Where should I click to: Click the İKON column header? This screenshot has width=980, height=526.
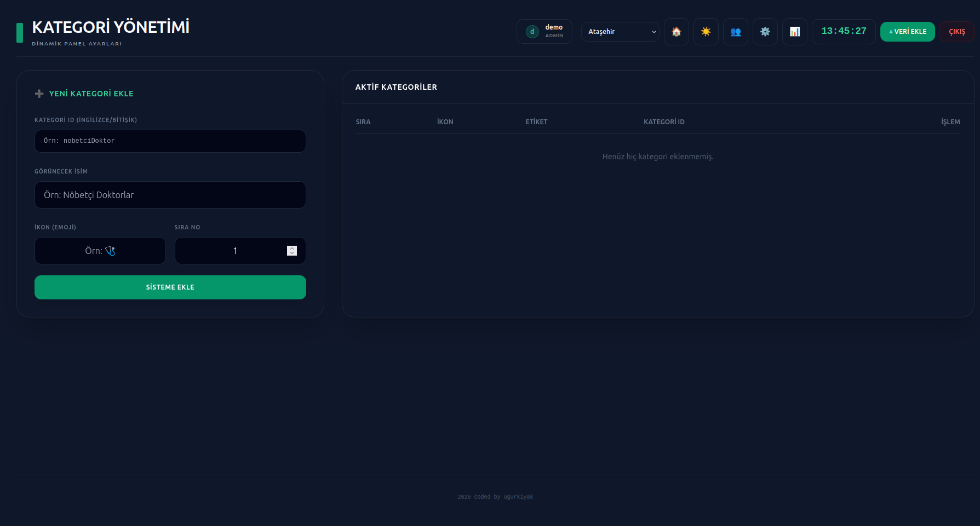445,122
